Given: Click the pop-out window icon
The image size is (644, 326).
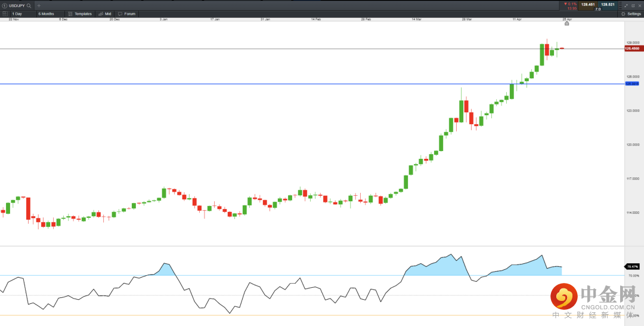Looking at the screenshot, I should click(x=633, y=6).
